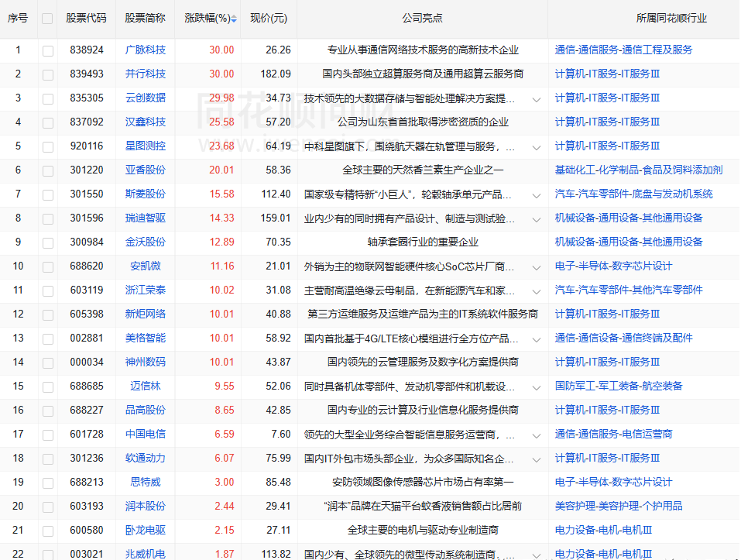Open industry link 国防军工-军工装备-航空装备
The height and width of the screenshot is (560, 741).
pyautogui.click(x=619, y=386)
